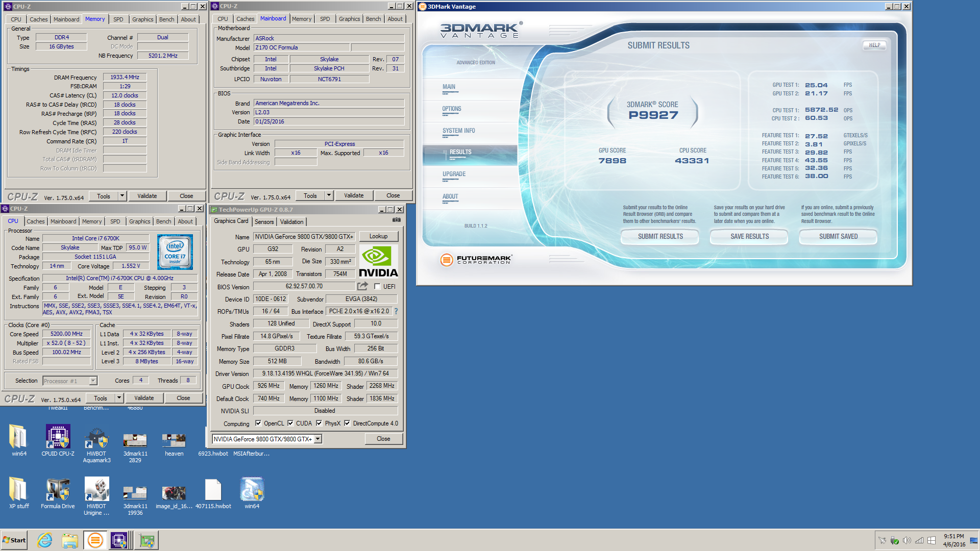
Task: Take a GPU-Z screenshot via camera icon
Action: coord(396,220)
